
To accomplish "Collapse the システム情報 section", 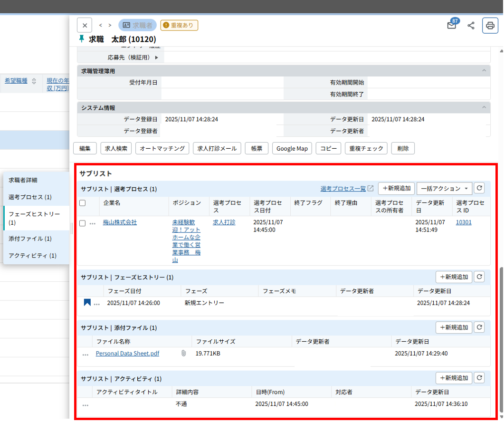I will 484,107.
